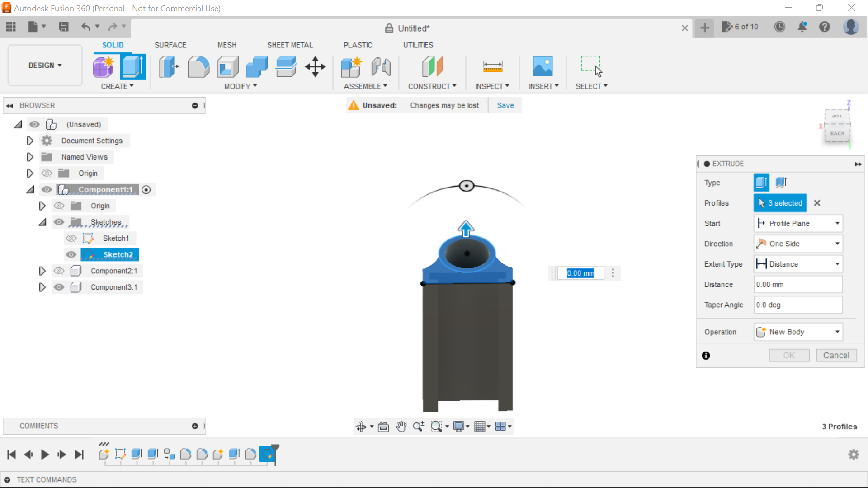Switch to the MESH ribbon tab
Viewport: 868px width, 488px height.
click(226, 45)
